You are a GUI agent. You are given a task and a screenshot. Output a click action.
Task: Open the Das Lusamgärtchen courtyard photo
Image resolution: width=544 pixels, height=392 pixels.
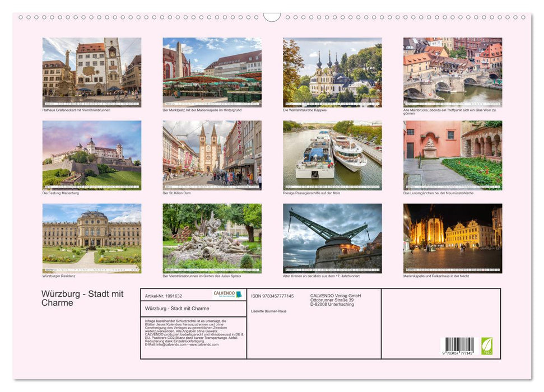point(452,156)
